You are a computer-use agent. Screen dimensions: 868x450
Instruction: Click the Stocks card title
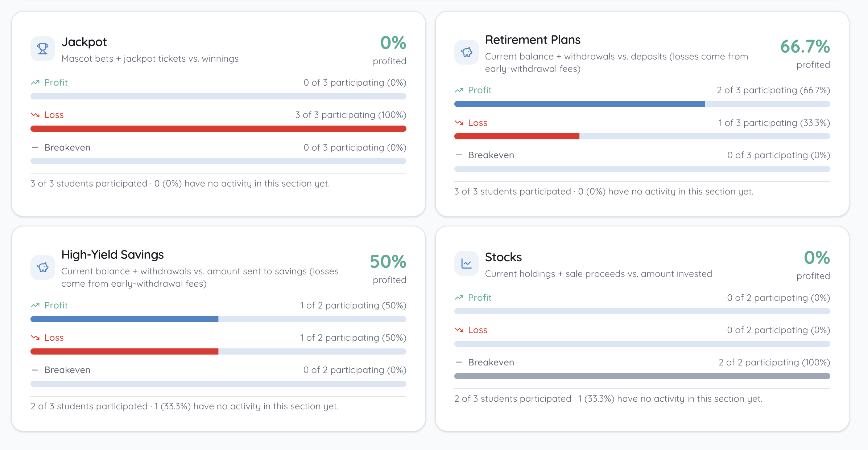(x=503, y=257)
